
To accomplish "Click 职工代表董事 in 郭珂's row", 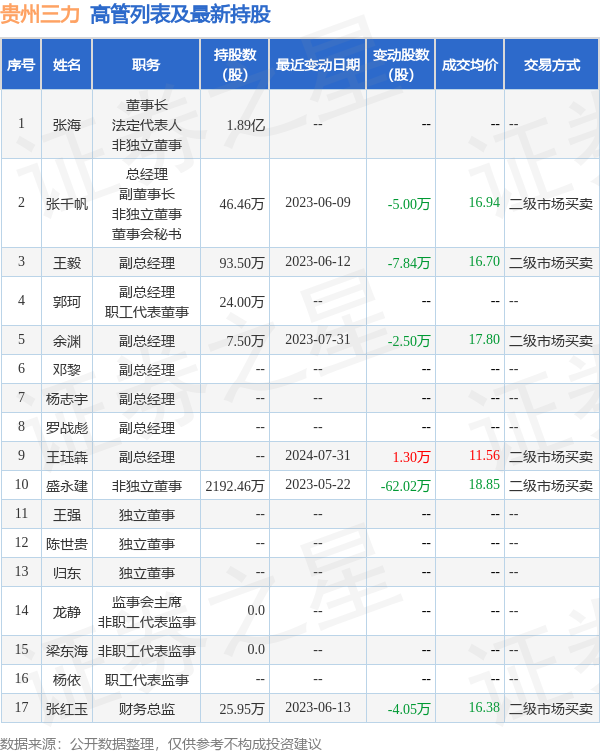I will pyautogui.click(x=147, y=312).
